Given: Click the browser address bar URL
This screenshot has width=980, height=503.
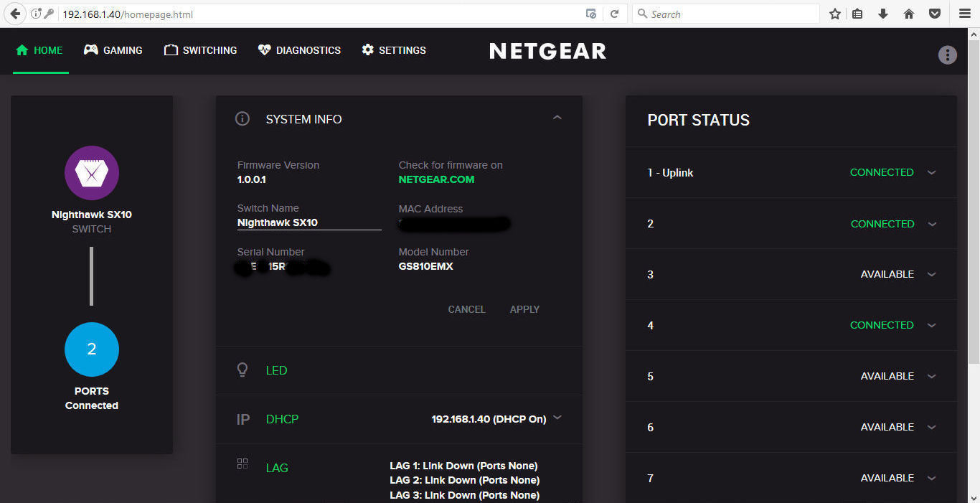Looking at the screenshot, I should 128,14.
